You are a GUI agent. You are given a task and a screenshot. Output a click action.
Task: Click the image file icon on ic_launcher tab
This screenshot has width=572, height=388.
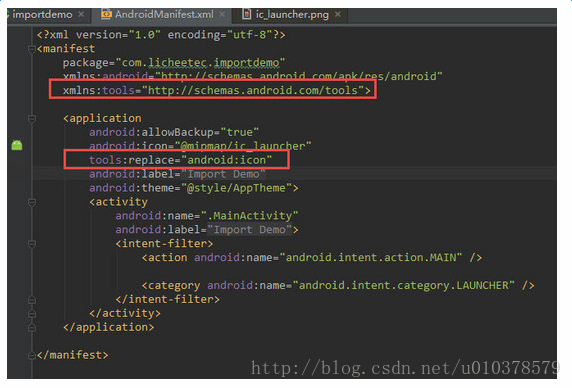(x=247, y=14)
